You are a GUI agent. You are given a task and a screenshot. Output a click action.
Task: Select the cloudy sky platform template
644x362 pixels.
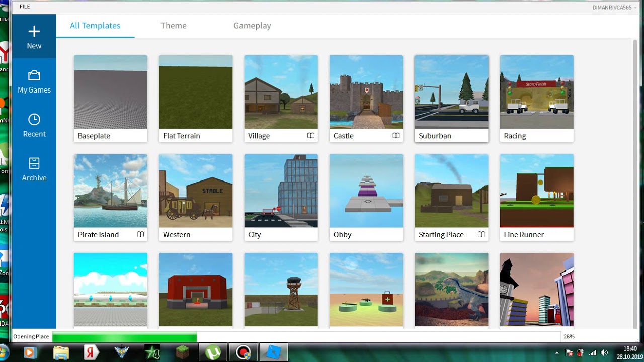click(111, 290)
